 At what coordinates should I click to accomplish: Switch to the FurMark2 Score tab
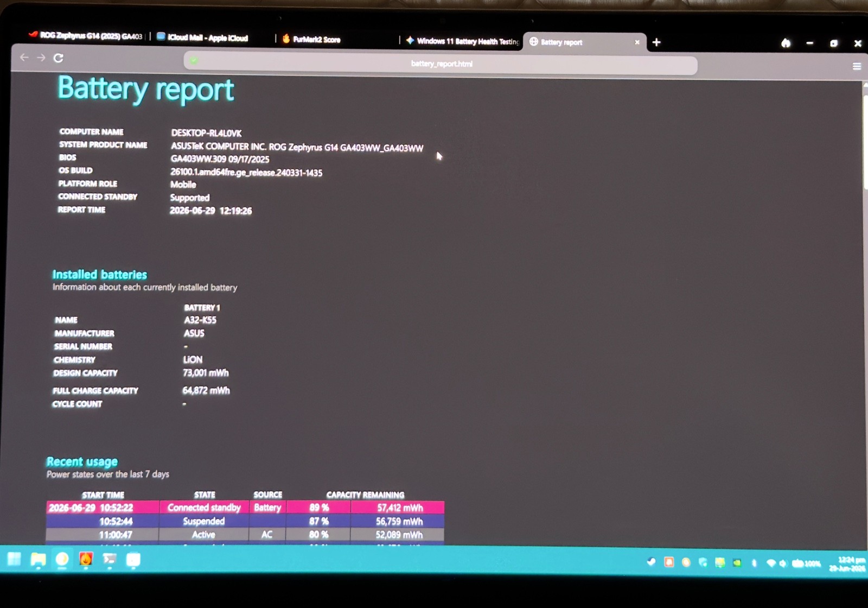[x=311, y=39]
